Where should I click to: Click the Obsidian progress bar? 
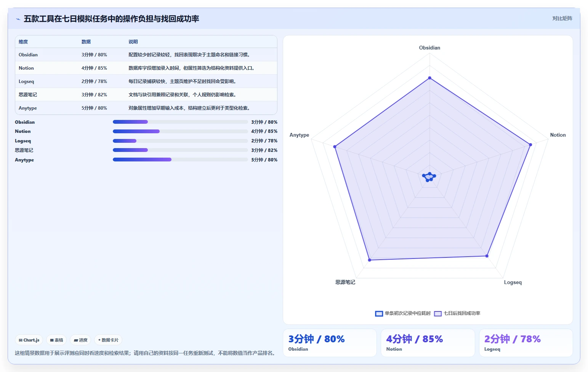[x=180, y=122]
